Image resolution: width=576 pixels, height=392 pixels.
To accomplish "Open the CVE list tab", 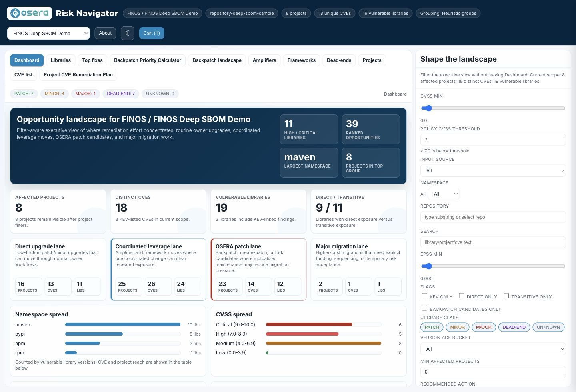I will click(x=24, y=75).
